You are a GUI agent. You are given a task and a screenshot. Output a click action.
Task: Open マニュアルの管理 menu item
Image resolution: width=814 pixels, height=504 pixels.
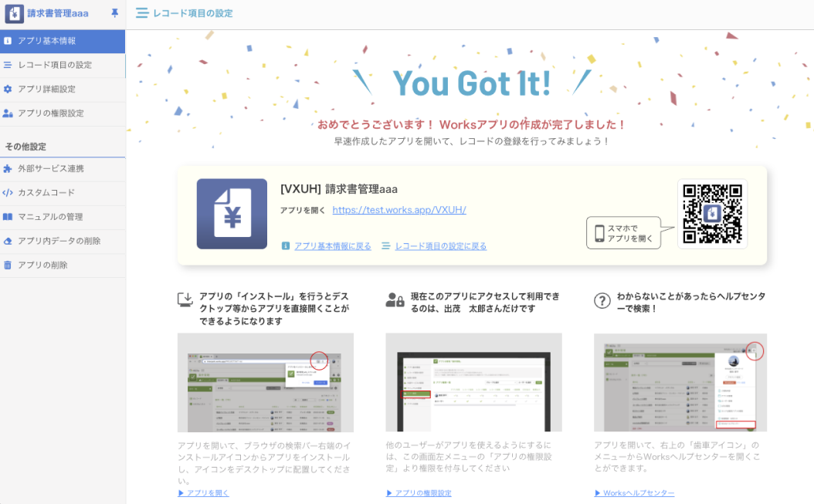click(63, 216)
